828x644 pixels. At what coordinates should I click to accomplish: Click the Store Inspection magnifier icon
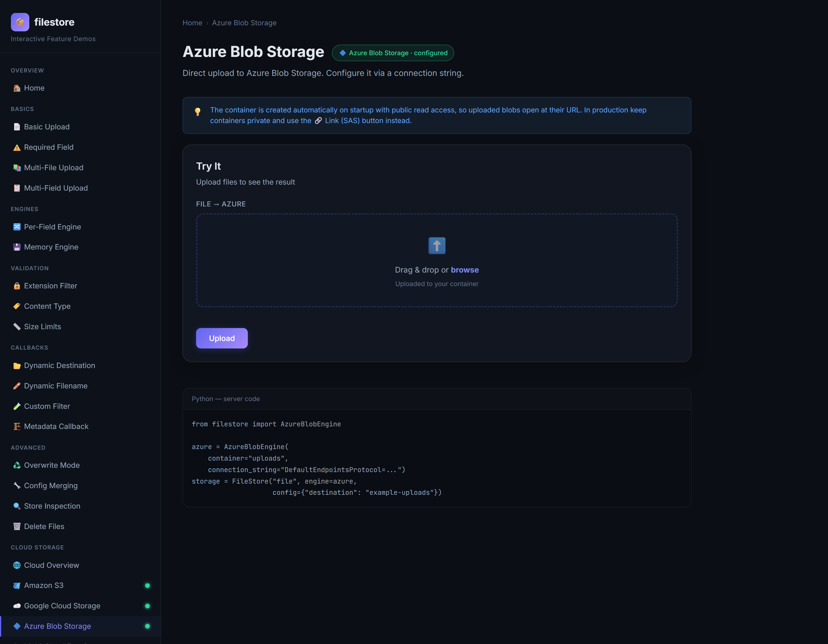coord(17,506)
